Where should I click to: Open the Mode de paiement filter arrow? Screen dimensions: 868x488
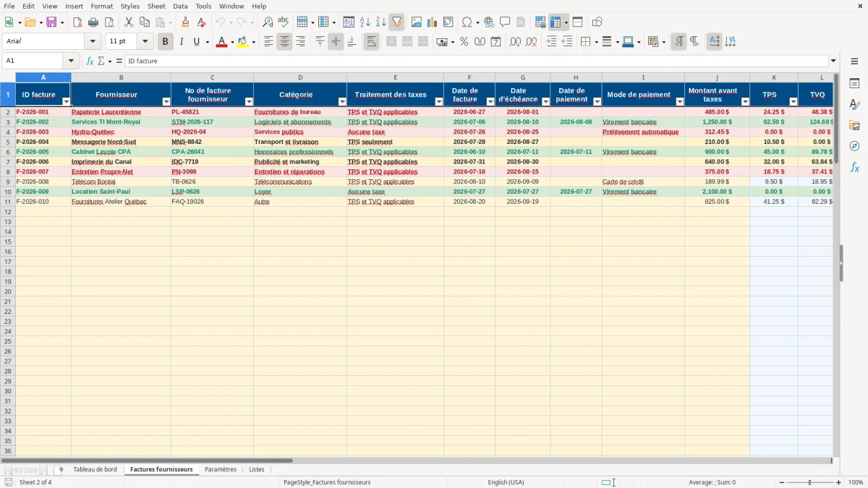[x=678, y=102]
